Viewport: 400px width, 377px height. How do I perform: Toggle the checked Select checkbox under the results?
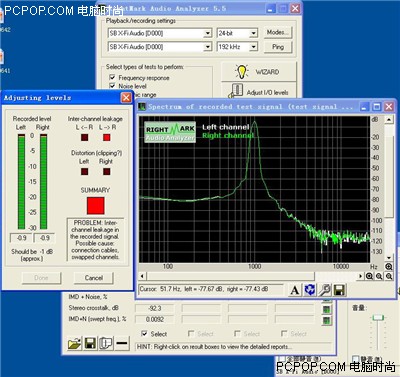(144, 333)
